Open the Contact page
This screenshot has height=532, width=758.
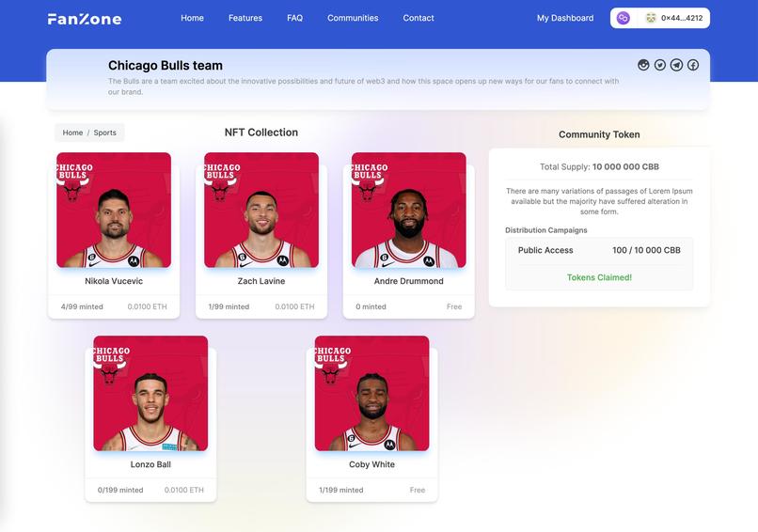point(418,18)
